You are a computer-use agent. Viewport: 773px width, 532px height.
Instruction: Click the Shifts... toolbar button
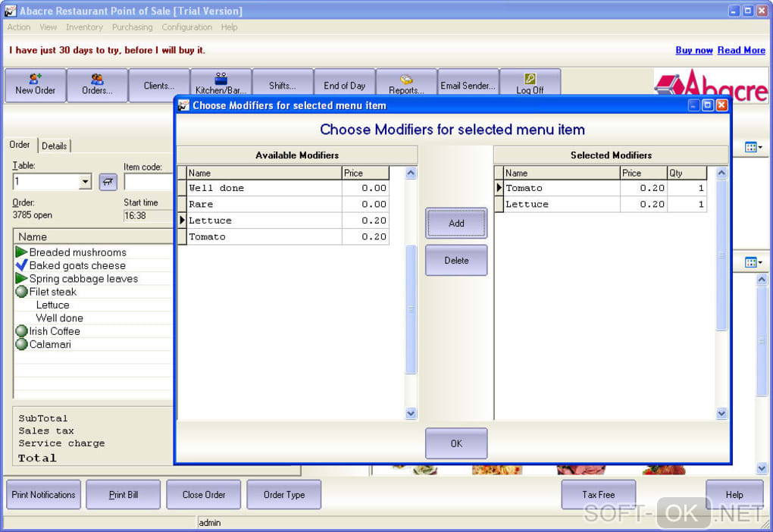[283, 83]
